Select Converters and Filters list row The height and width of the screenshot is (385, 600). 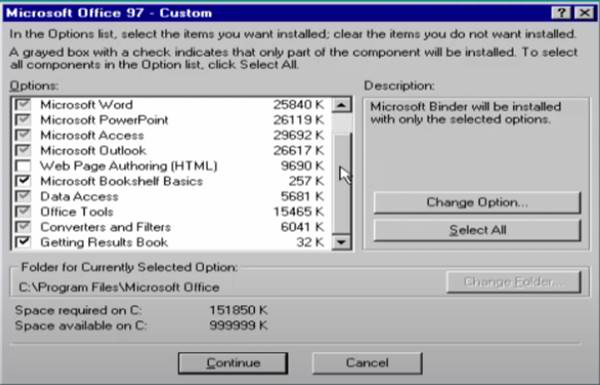point(171,227)
